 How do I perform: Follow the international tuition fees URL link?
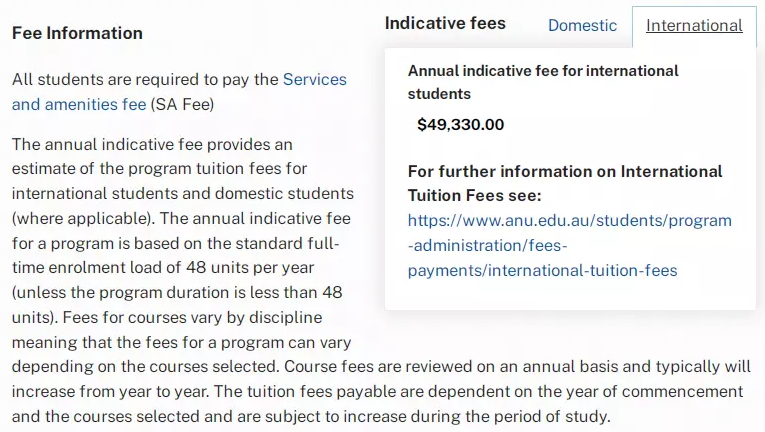[569, 245]
